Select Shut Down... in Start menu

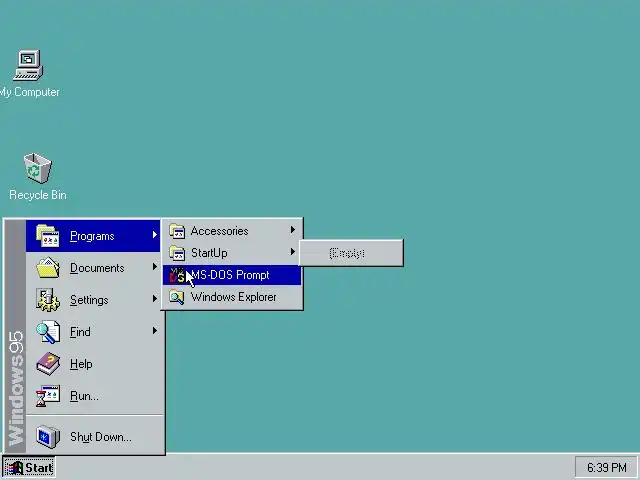pos(93,437)
